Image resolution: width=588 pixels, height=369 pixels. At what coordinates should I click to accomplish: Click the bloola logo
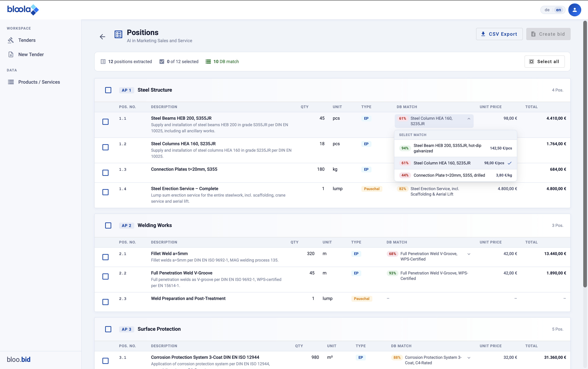(x=23, y=10)
